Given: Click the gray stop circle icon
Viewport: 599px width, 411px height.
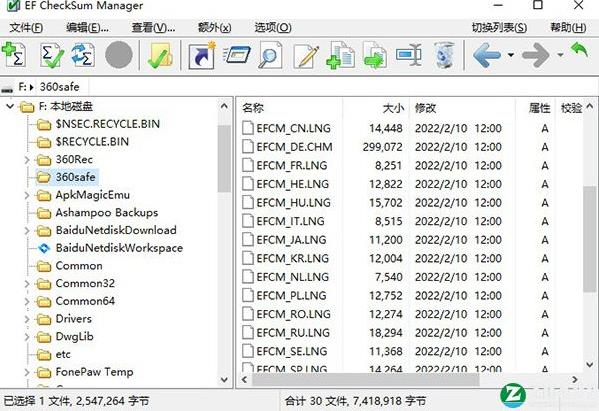Looking at the screenshot, I should pos(119,55).
